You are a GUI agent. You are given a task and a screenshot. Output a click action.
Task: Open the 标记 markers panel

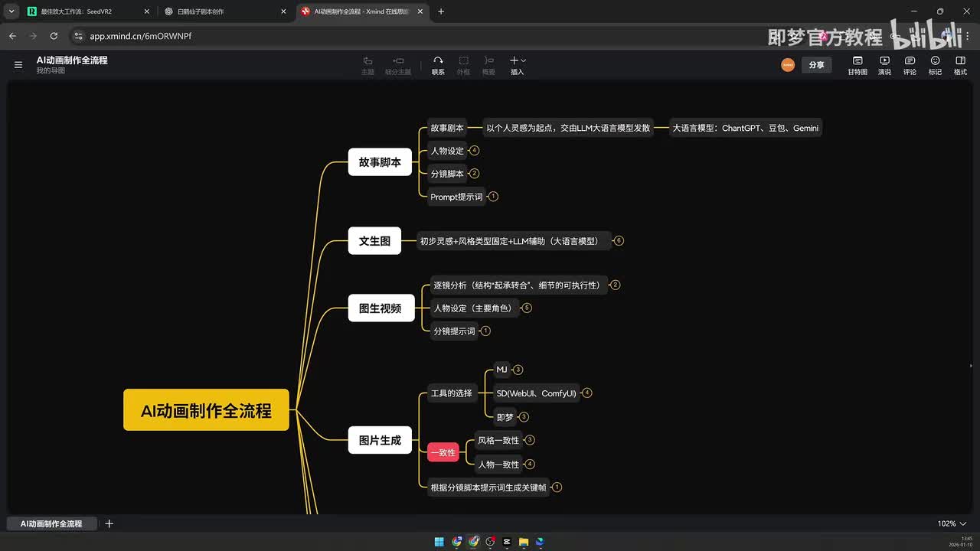[935, 65]
